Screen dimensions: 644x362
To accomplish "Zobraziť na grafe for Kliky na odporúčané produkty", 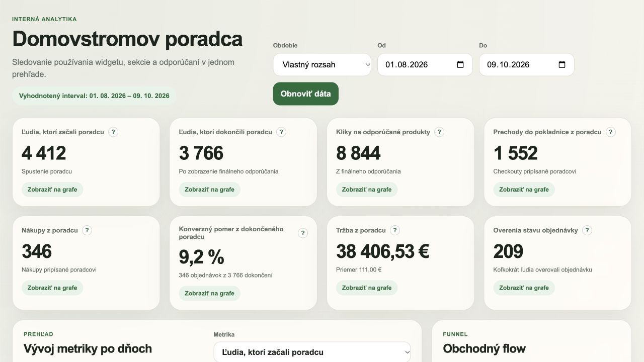I will (367, 190).
